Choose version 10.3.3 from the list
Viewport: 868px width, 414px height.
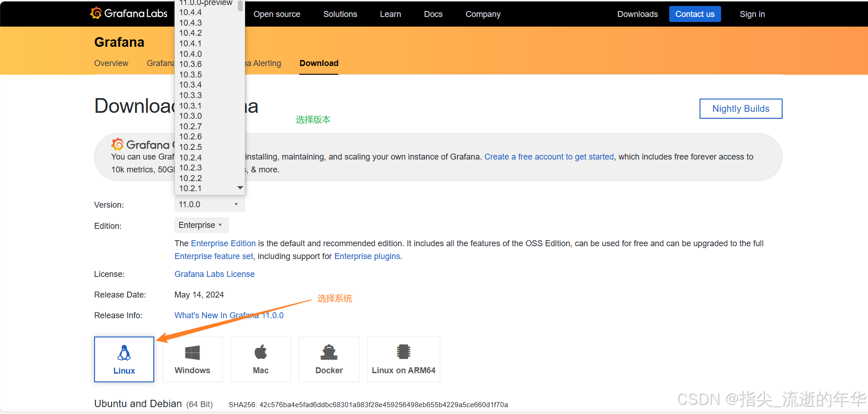[x=190, y=95]
